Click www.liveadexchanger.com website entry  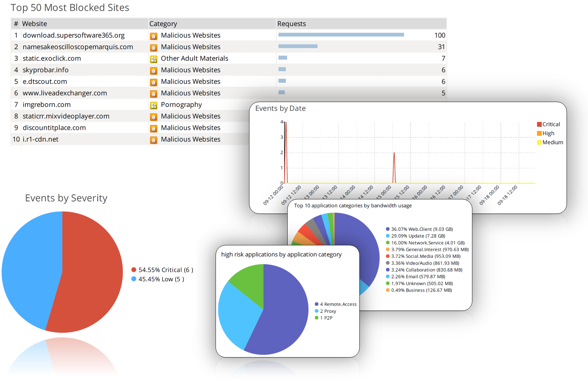coord(65,93)
